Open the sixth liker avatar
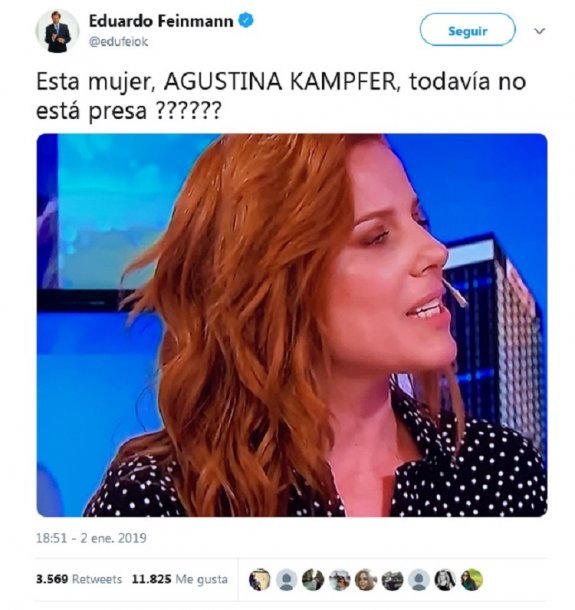 (x=392, y=579)
